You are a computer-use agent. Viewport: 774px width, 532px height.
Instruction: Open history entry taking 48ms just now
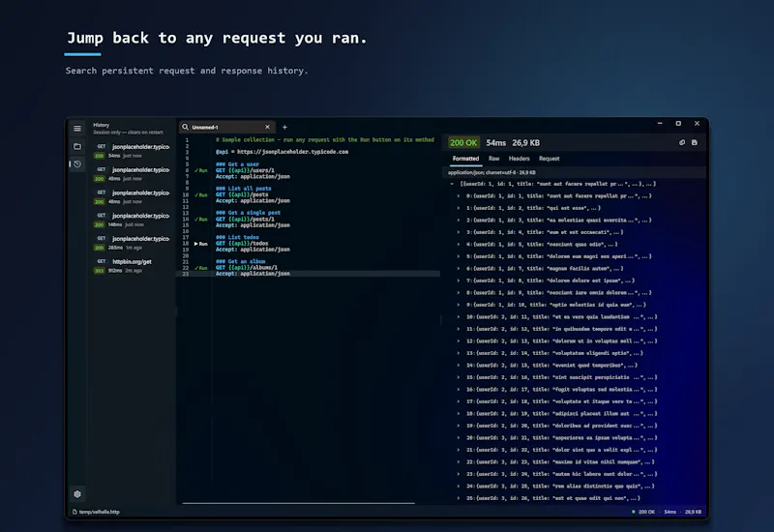pos(132,197)
